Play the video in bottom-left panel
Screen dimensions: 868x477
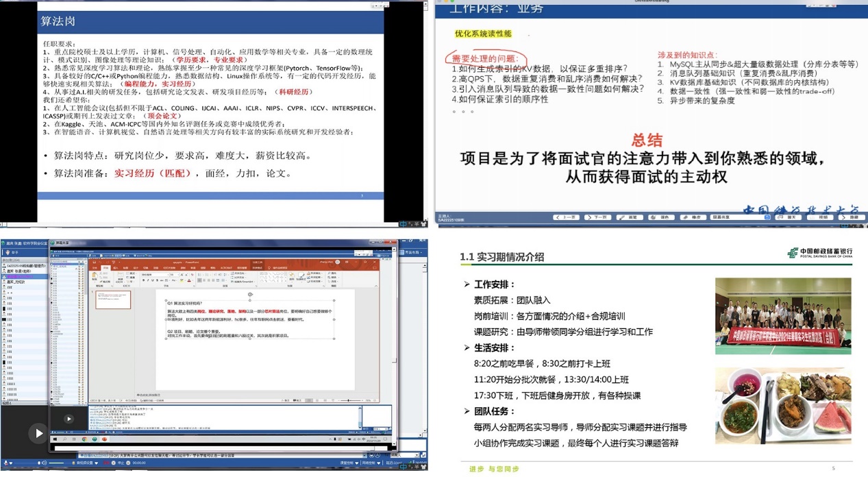point(38,432)
